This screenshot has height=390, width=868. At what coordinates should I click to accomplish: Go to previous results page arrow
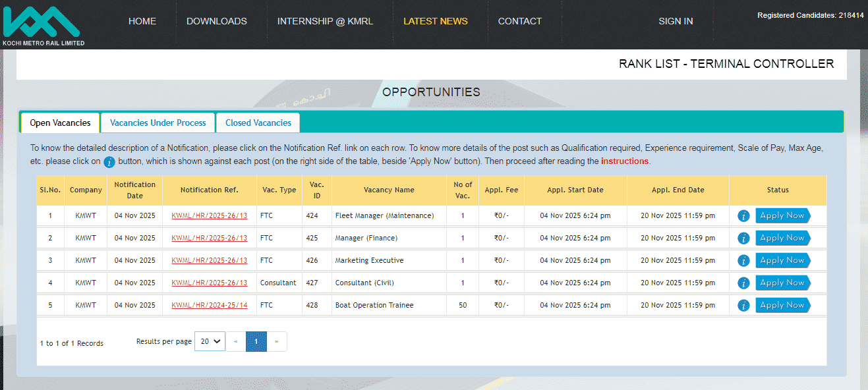click(236, 341)
